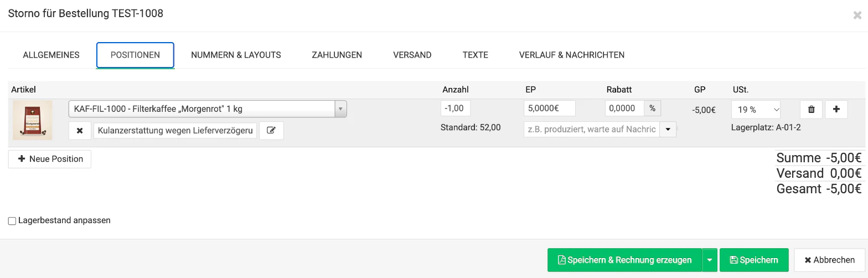The width and height of the screenshot is (868, 278).
Task: Click the Anzahl column header
Action: pyautogui.click(x=455, y=89)
